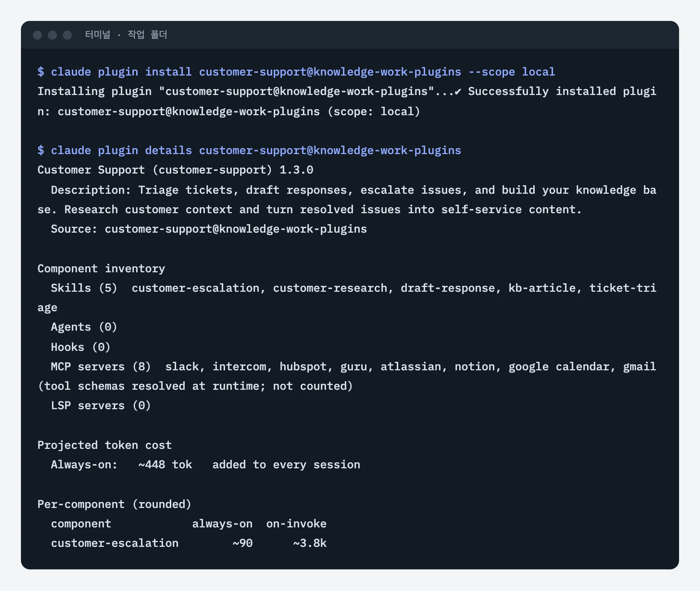Click the 'Projected token cost' heading
Image resolution: width=700 pixels, height=591 pixels.
pos(104,445)
